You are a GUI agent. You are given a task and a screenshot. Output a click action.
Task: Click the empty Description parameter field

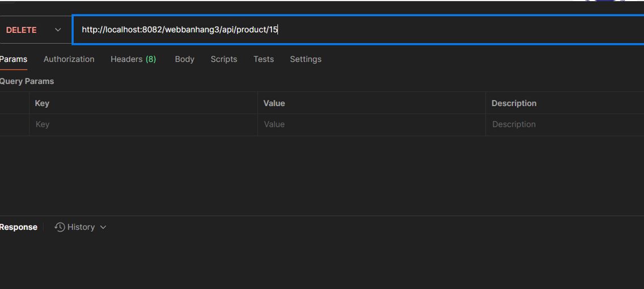pyautogui.click(x=564, y=124)
